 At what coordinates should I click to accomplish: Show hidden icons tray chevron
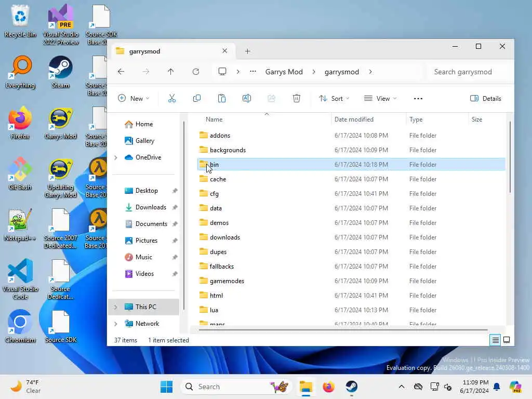pos(402,387)
